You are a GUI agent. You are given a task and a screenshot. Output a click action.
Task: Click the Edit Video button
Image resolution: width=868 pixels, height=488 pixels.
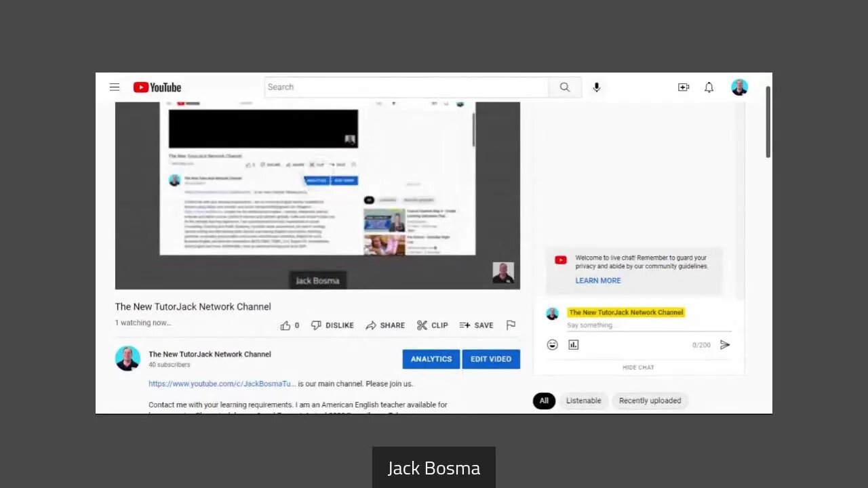[491, 359]
